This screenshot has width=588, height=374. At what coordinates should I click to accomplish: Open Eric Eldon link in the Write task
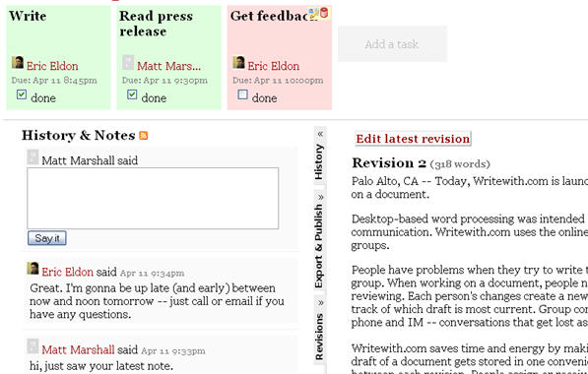(52, 66)
